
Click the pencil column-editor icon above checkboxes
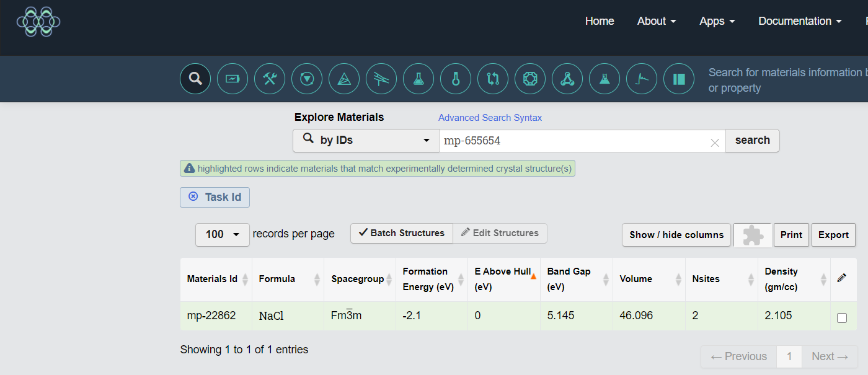[x=843, y=278]
